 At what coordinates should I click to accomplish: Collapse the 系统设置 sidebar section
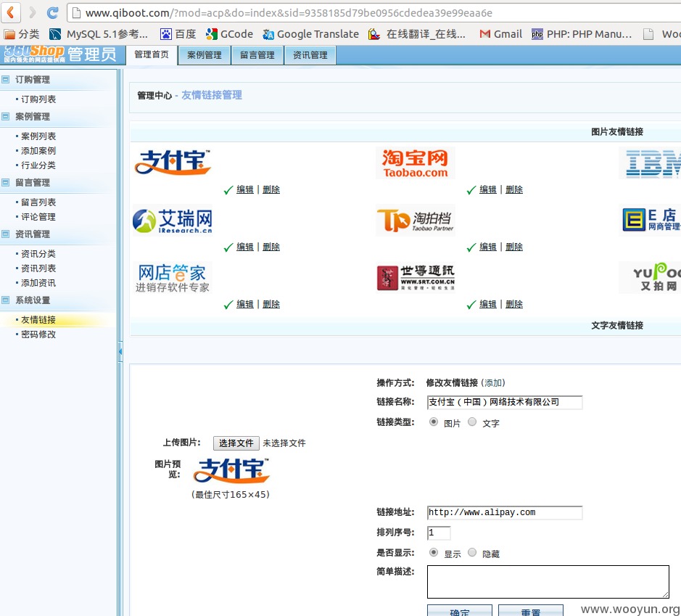5,300
